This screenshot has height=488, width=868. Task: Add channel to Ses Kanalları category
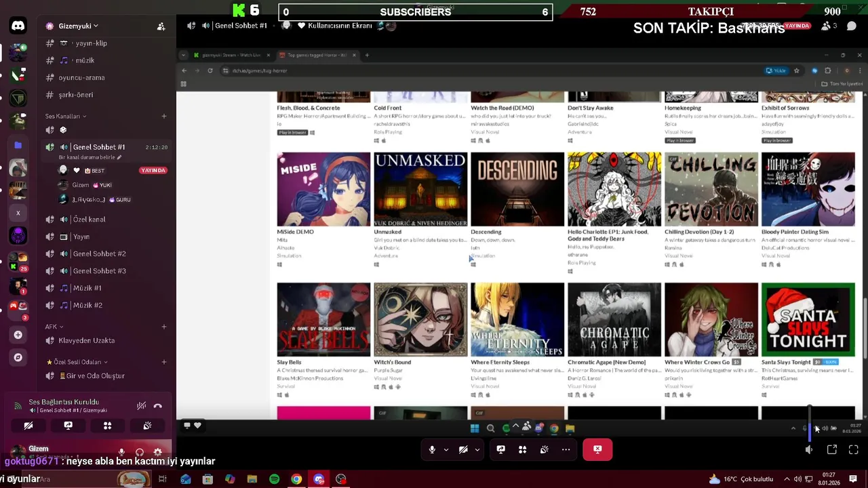(x=163, y=116)
